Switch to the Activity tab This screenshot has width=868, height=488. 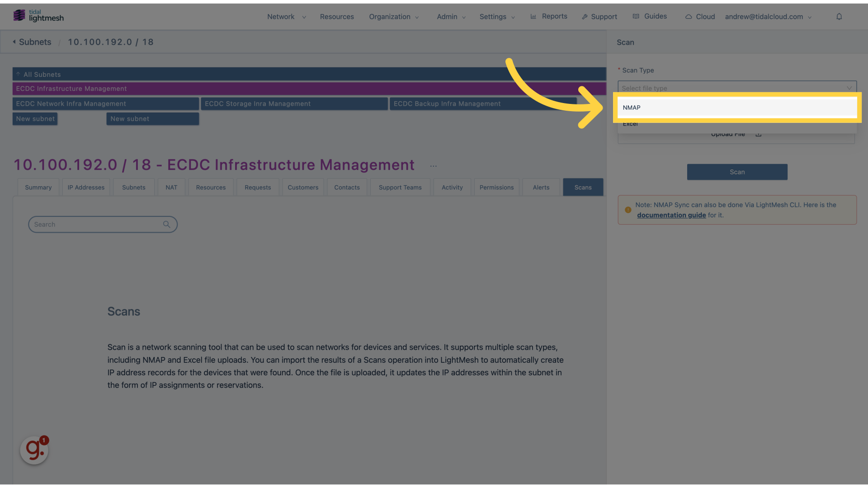(452, 188)
